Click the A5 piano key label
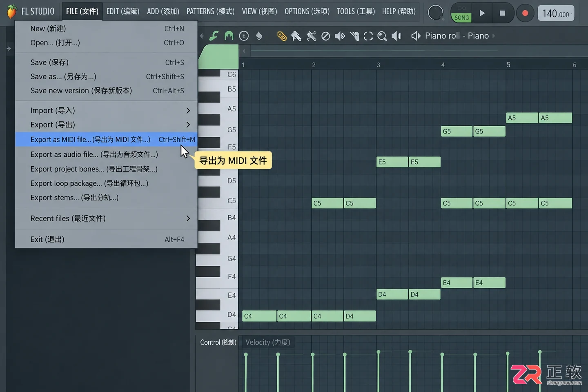The width and height of the screenshot is (588, 392). (232, 109)
